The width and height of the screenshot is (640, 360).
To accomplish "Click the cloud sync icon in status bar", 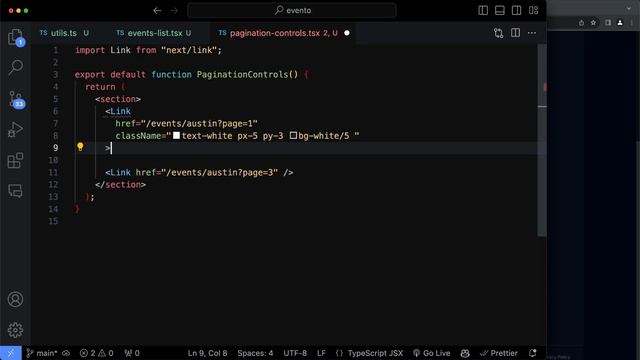I will click(66, 353).
